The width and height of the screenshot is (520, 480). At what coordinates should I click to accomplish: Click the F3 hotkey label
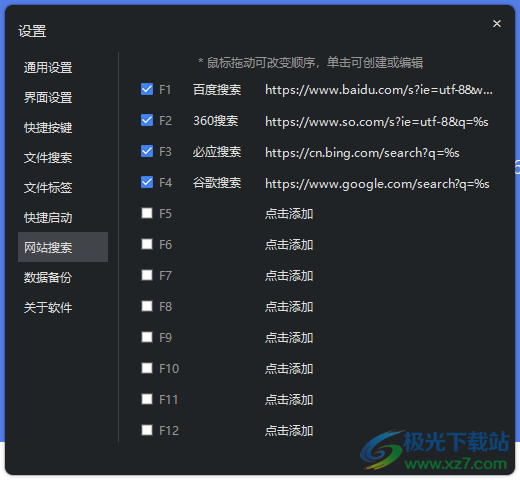(165, 152)
